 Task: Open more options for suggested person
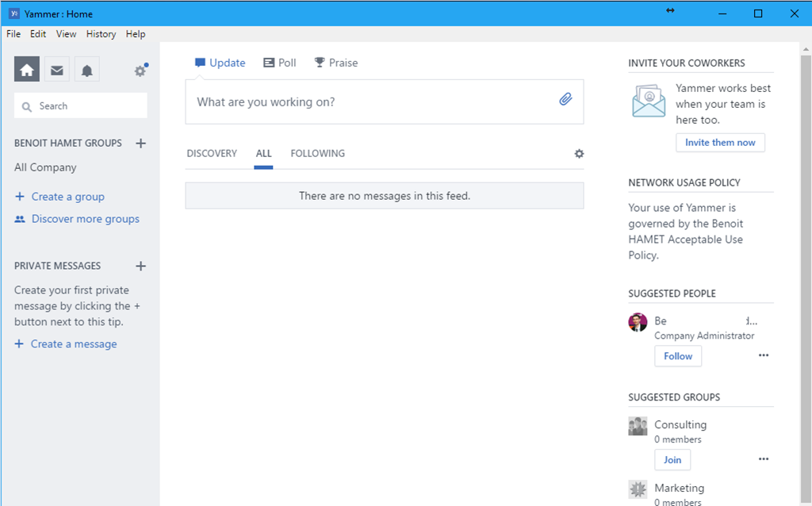click(x=764, y=356)
